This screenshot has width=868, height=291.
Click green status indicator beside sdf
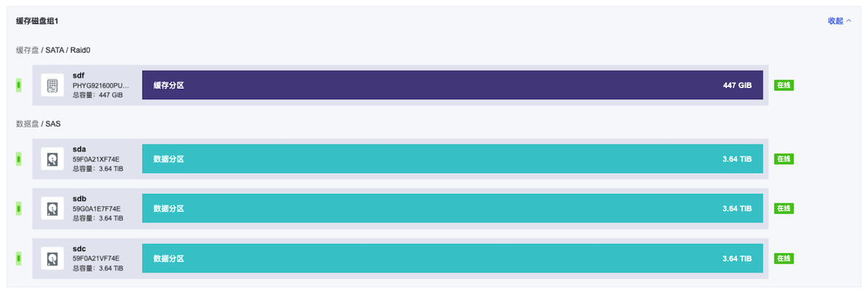[x=18, y=85]
